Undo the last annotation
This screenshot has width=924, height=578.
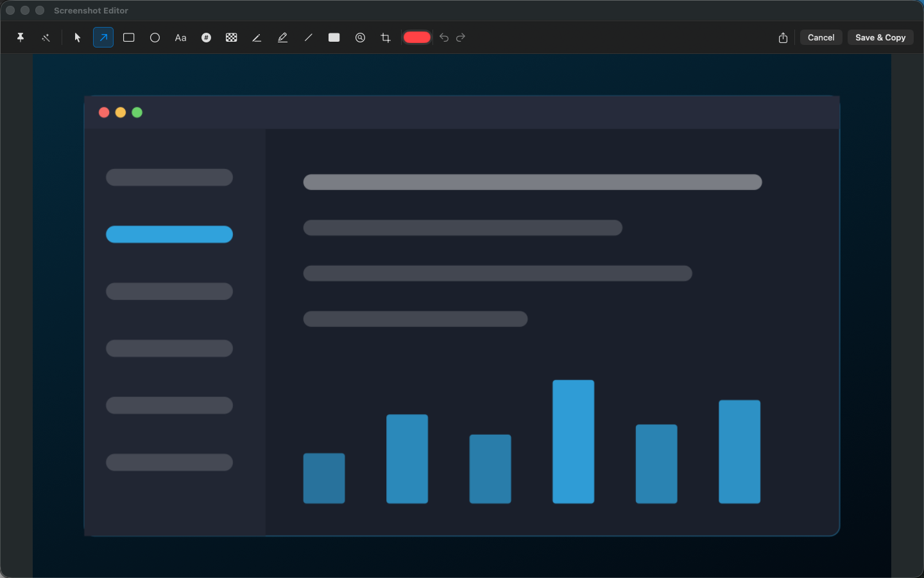[443, 38]
